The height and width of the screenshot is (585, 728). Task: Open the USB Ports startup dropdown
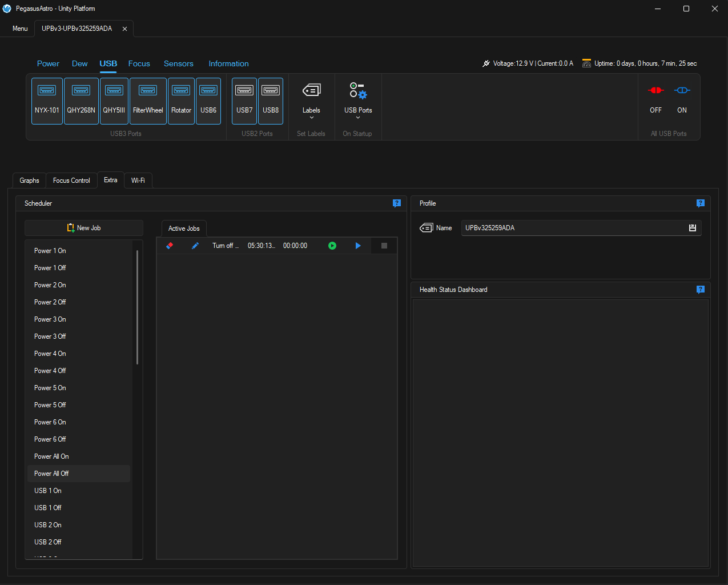358,101
